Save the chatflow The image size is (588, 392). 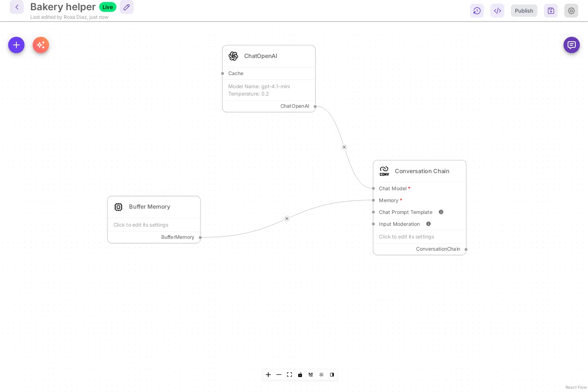pos(551,11)
